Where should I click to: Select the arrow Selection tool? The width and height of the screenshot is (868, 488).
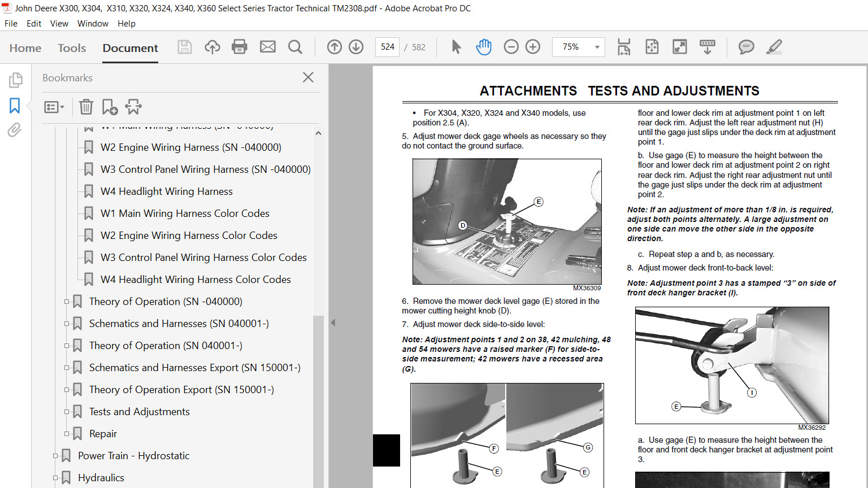click(x=457, y=47)
